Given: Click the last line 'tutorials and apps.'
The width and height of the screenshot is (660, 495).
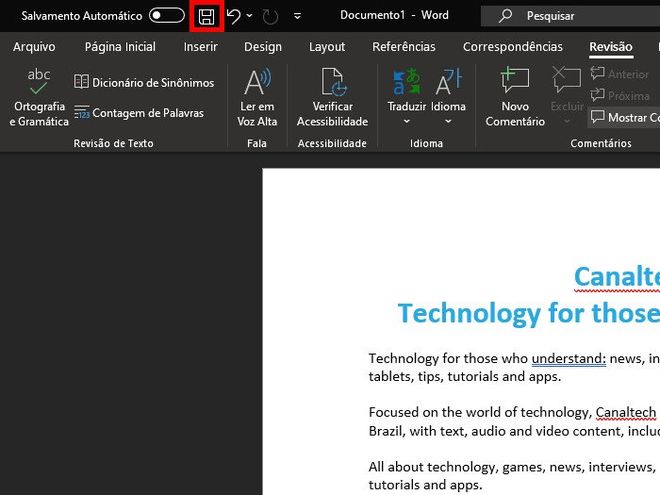Looking at the screenshot, I should (425, 484).
